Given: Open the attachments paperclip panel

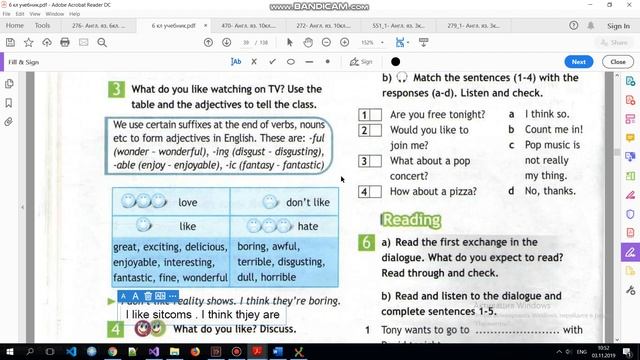Looking at the screenshot, I should coord(9,122).
